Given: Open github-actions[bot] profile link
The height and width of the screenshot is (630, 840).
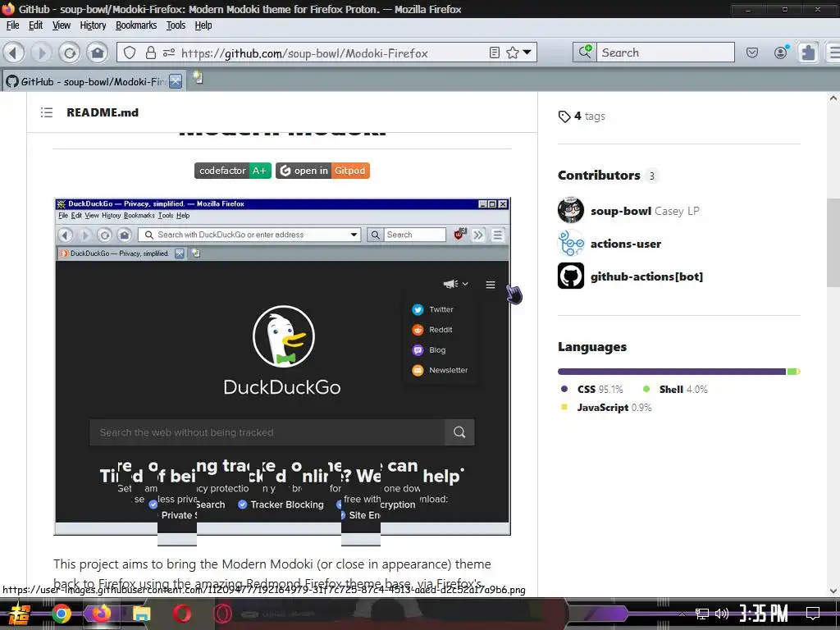Looking at the screenshot, I should pyautogui.click(x=646, y=276).
